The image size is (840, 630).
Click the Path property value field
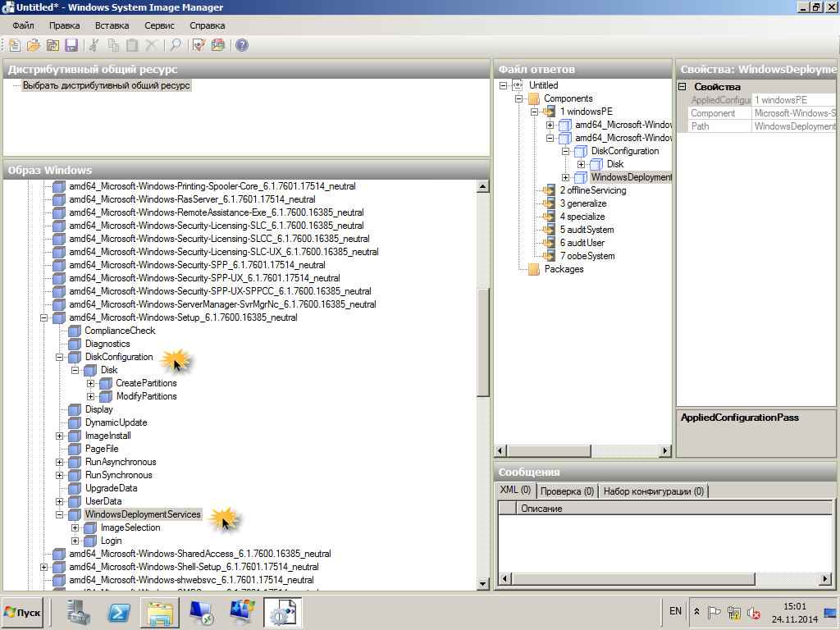coord(794,126)
